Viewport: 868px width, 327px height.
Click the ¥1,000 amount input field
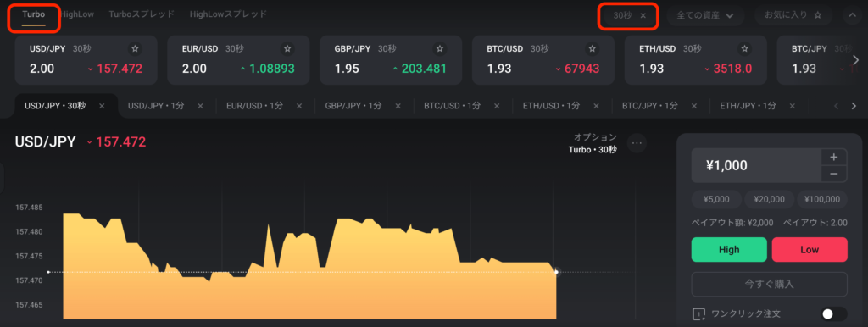757,165
